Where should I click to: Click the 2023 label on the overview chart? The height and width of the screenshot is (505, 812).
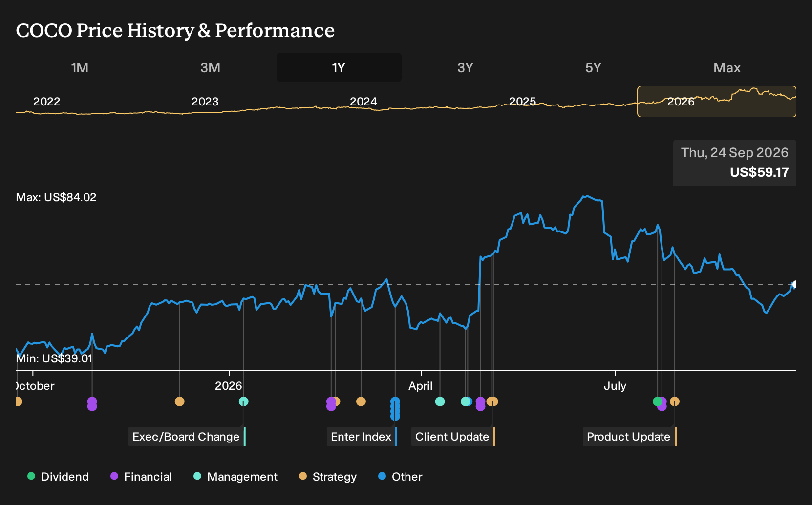pos(205,102)
